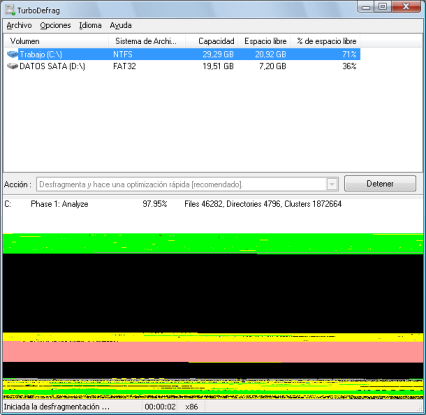This screenshot has height=415, width=426.
Task: Click the DATOS SATA (D:\) drive icon
Action: (x=12, y=66)
